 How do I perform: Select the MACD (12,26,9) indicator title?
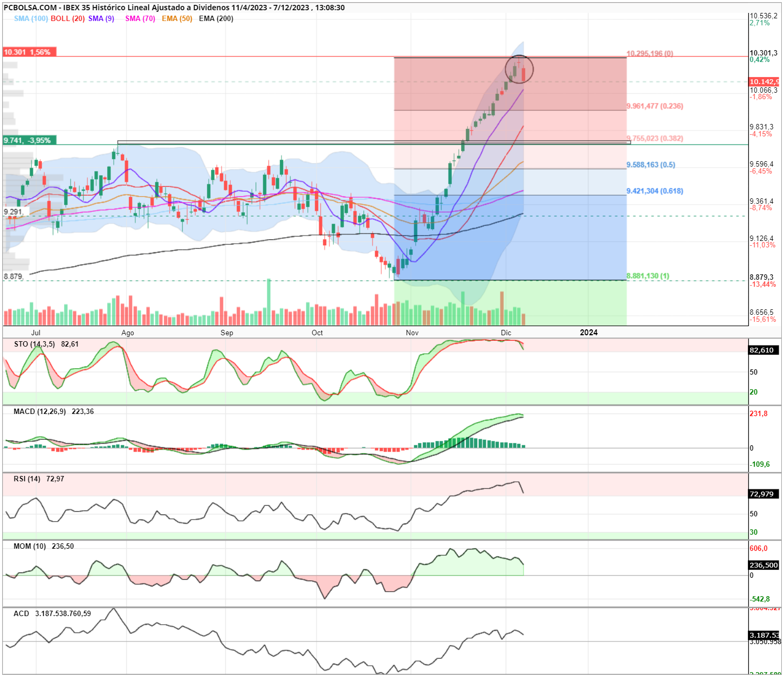pos(40,411)
